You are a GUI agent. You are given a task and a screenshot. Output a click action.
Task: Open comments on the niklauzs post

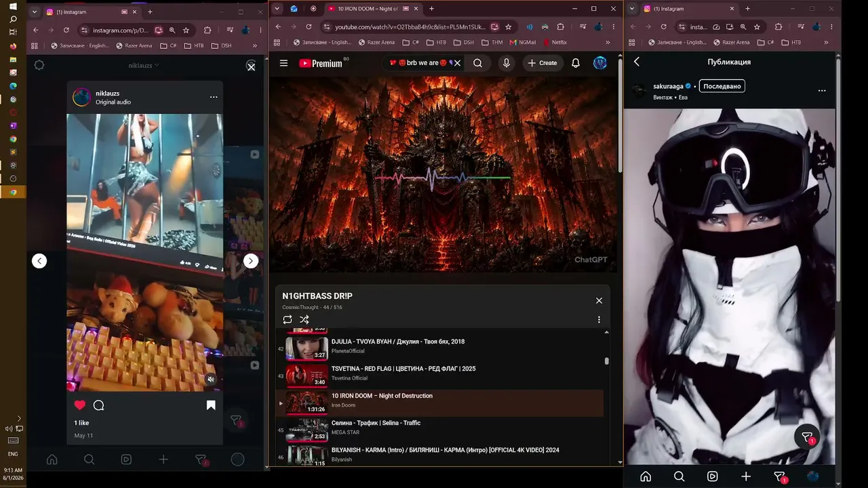(x=98, y=405)
